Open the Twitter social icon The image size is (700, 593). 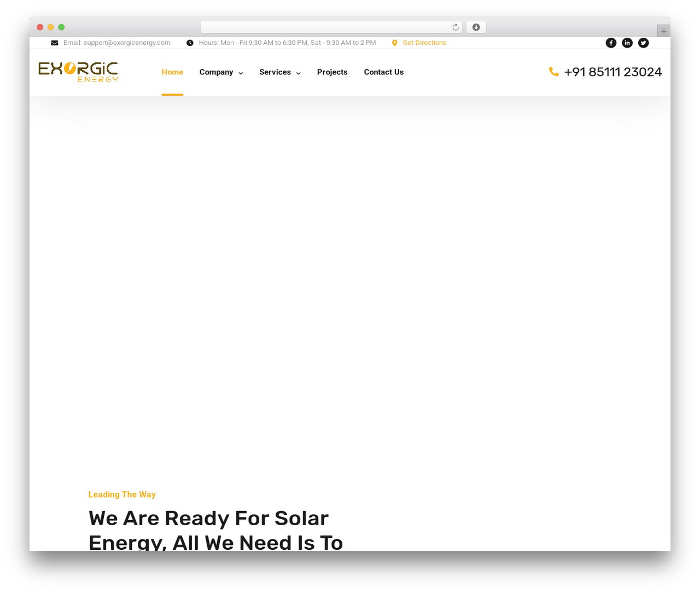click(x=644, y=43)
